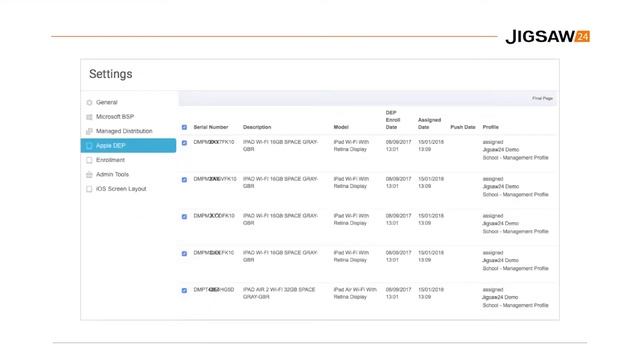Click the Microsoft BSP sidebar icon

89,117
